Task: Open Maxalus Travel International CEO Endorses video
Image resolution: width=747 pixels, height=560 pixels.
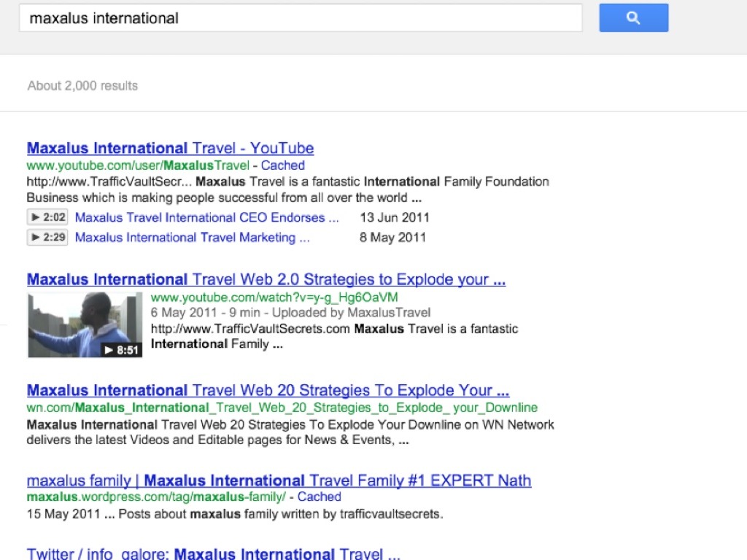Action: click(206, 217)
